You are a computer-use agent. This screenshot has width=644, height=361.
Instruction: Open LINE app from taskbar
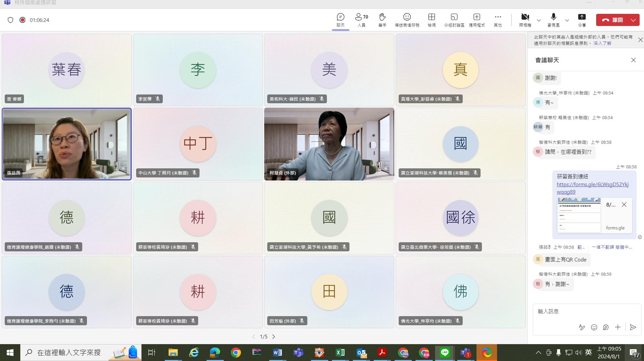pyautogui.click(x=444, y=353)
